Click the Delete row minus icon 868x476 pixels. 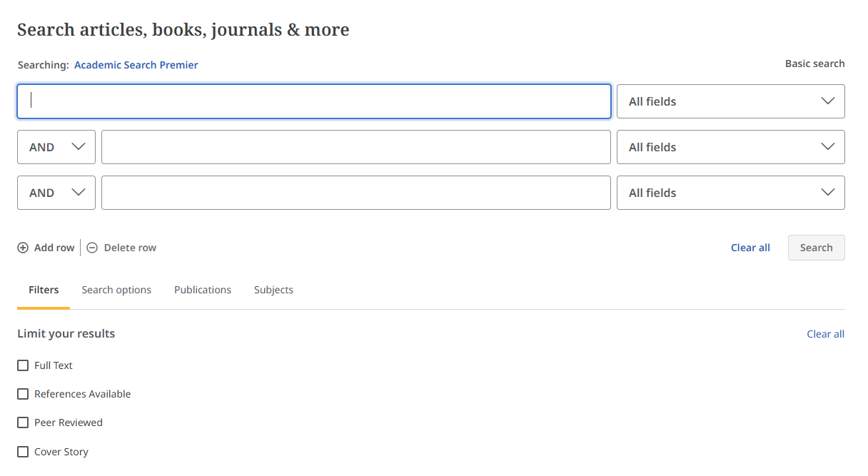pyautogui.click(x=91, y=247)
